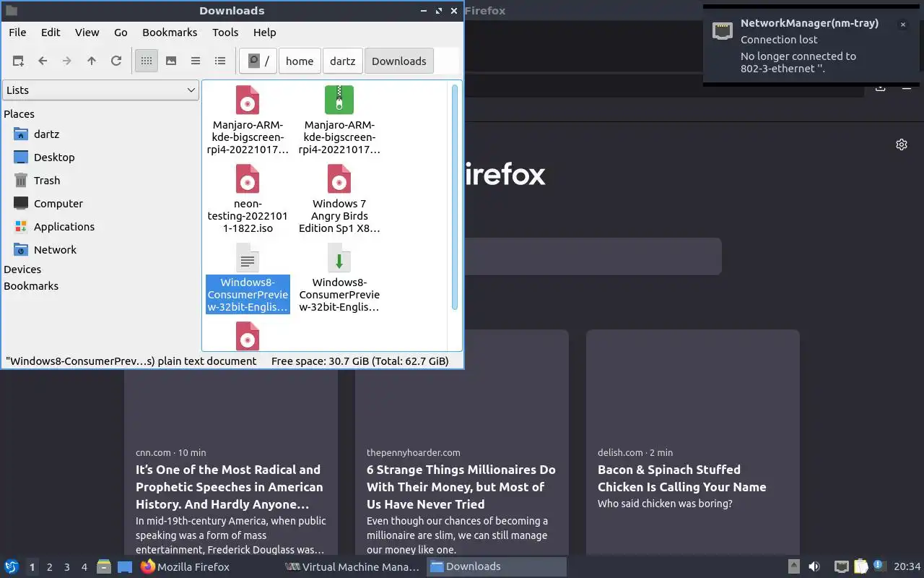The image size is (924, 578).
Task: Switch to thumbnail view mode
Action: coord(171,61)
